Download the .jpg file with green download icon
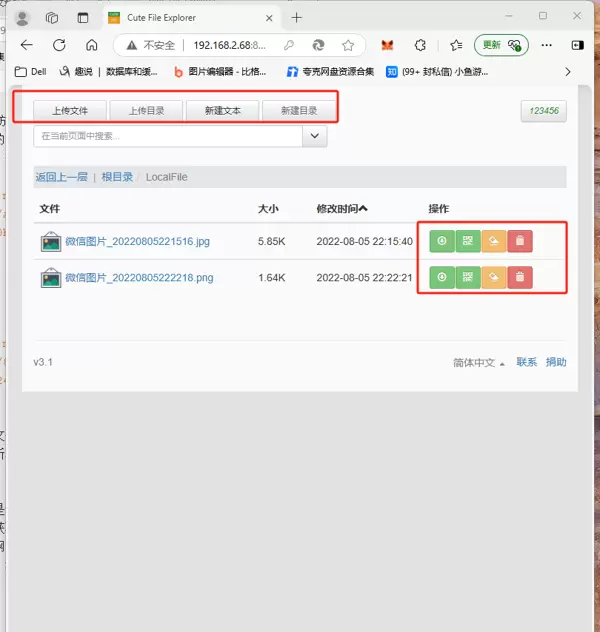Screen dimensions: 600x632 pos(442,241)
